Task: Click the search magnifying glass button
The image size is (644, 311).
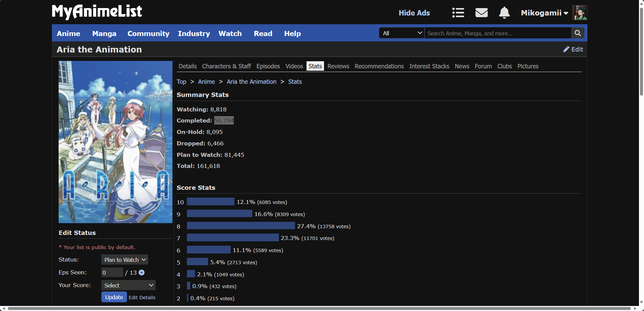Action: pyautogui.click(x=578, y=33)
